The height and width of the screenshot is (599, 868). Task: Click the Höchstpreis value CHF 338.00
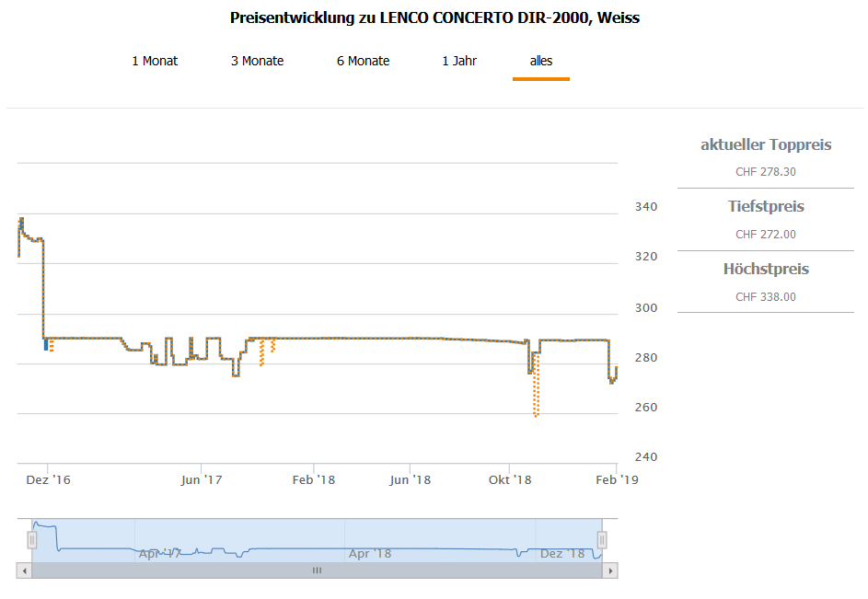pos(766,297)
